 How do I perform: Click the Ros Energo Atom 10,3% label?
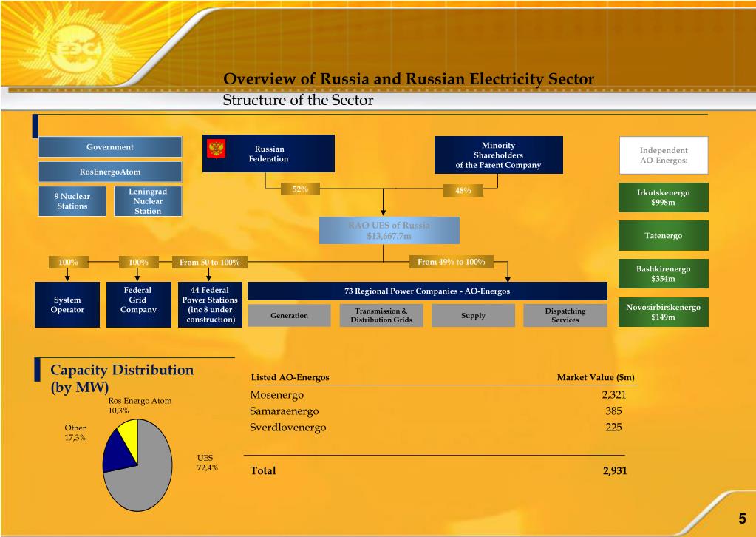pyautogui.click(x=140, y=405)
